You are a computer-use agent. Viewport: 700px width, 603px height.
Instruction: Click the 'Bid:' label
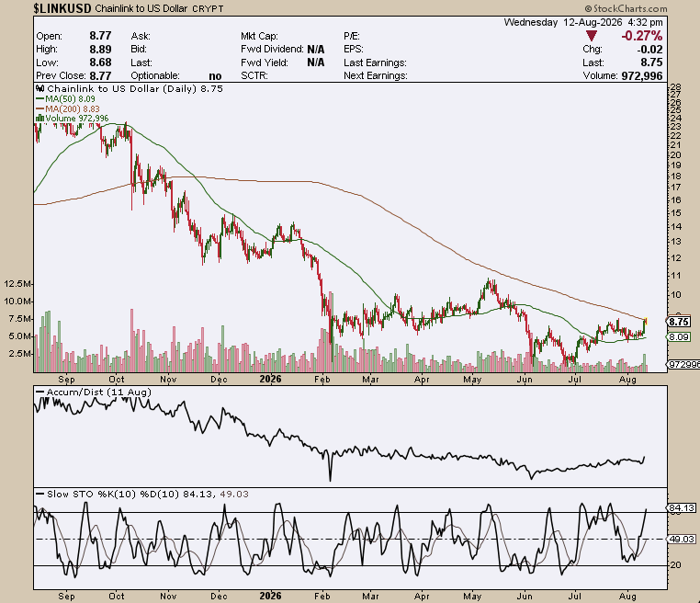139,49
